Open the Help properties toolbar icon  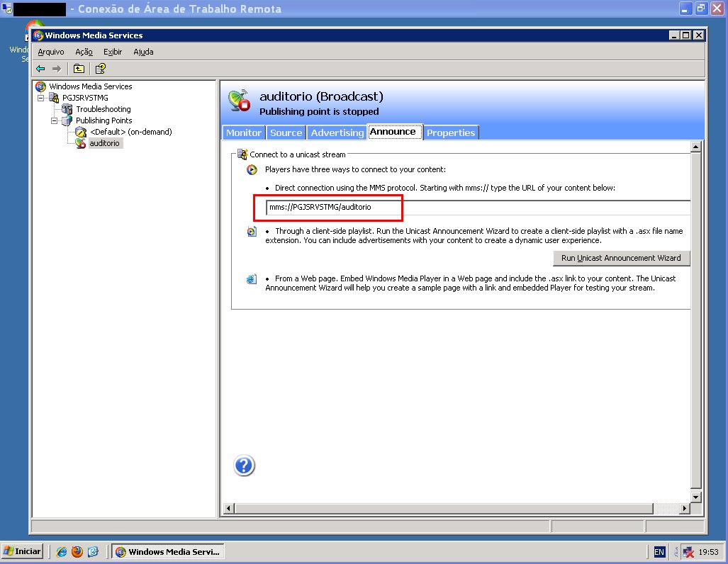[100, 69]
